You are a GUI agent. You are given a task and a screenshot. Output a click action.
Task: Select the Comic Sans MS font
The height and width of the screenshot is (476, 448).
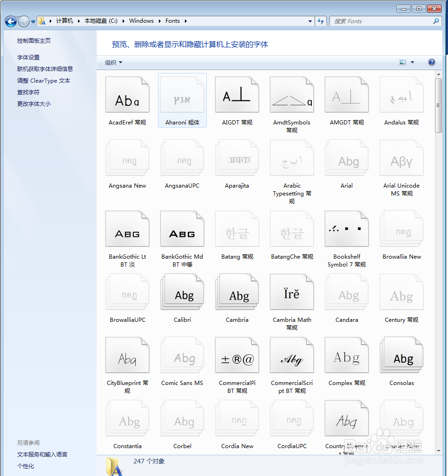pos(182,355)
